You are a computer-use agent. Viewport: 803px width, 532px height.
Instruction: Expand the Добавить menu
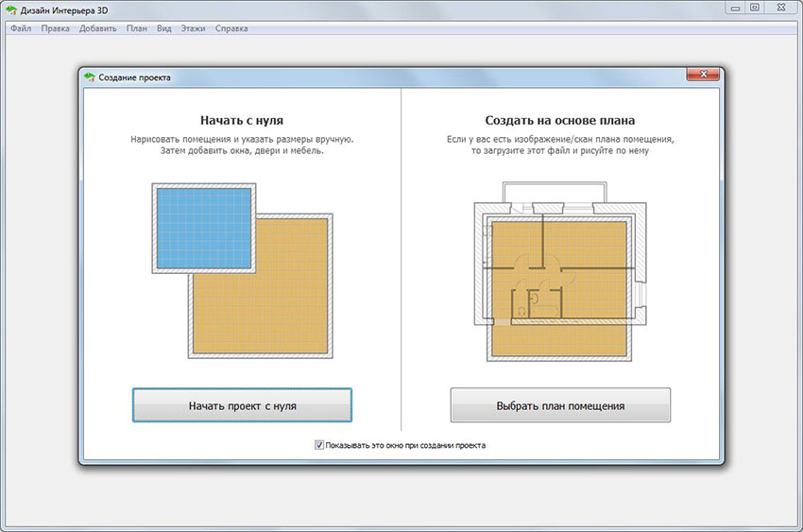(x=98, y=28)
